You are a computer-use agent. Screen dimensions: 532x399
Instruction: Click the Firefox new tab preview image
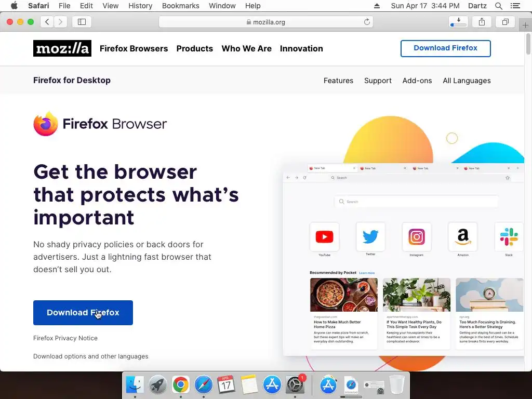[x=403, y=260]
